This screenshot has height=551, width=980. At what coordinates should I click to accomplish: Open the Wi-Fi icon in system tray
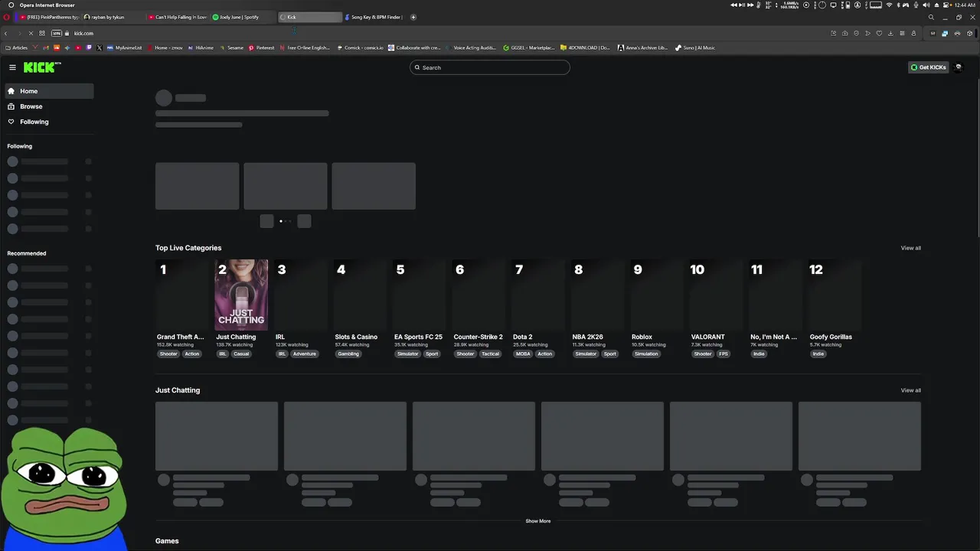(889, 5)
